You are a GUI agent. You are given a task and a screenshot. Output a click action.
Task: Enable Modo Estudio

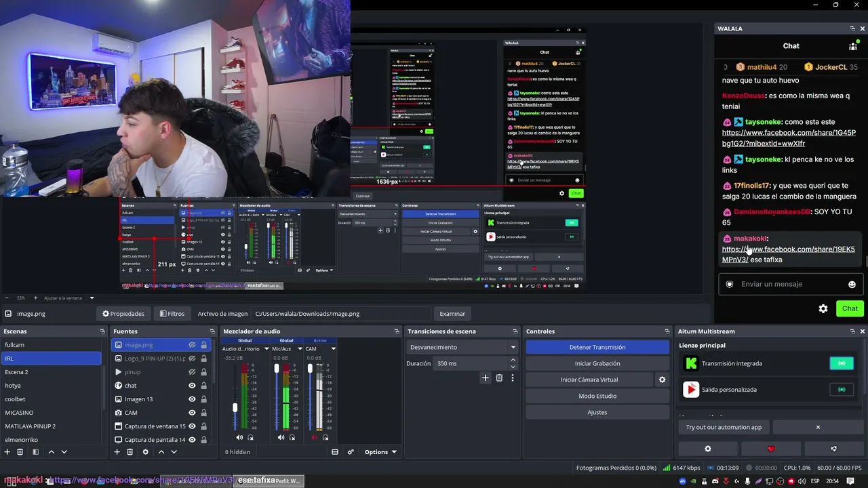[597, 396]
